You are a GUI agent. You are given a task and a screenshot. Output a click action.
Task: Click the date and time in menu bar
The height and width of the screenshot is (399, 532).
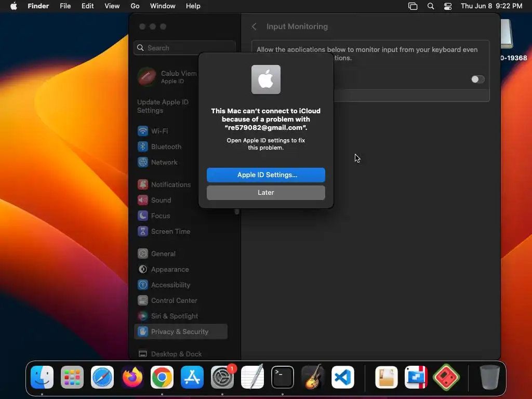click(491, 6)
